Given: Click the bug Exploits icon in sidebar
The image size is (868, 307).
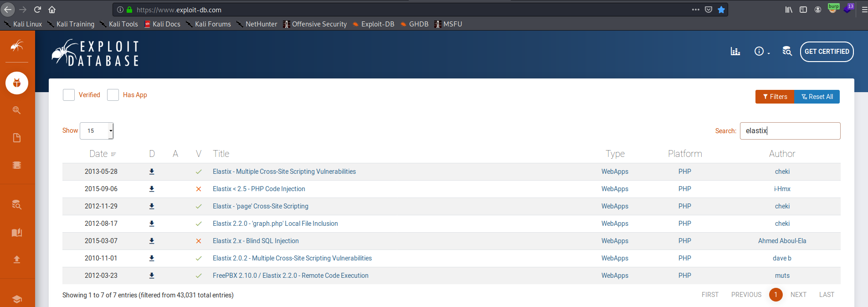Looking at the screenshot, I should 17,83.
